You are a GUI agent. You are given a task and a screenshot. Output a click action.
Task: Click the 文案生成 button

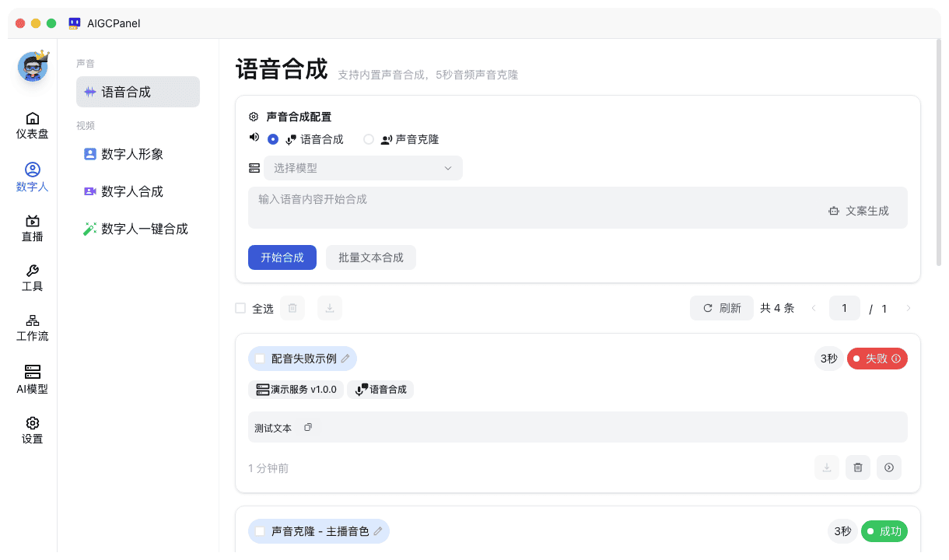(859, 211)
